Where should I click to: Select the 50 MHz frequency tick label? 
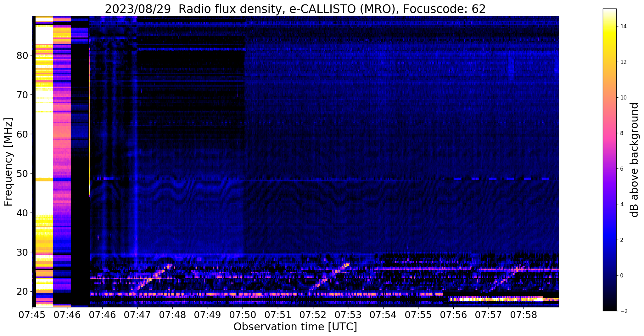(x=22, y=174)
